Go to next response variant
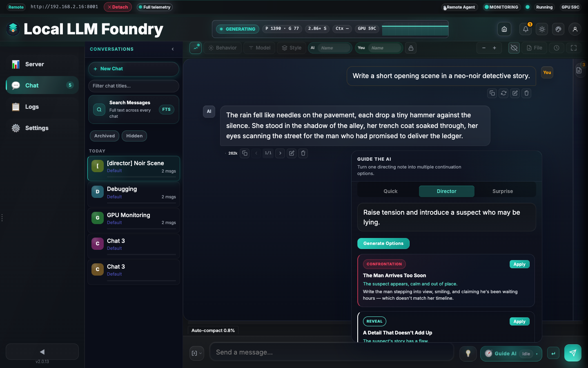Image resolution: width=588 pixels, height=368 pixels. tap(280, 153)
